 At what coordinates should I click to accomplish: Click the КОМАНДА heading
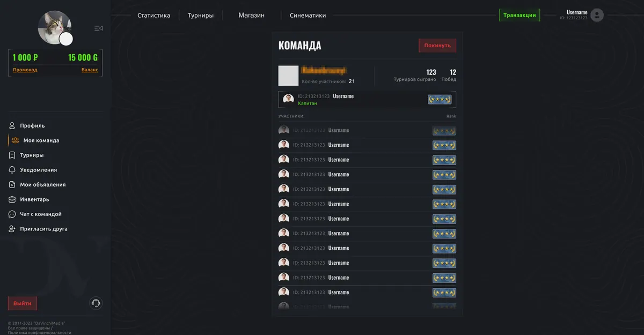tap(300, 46)
